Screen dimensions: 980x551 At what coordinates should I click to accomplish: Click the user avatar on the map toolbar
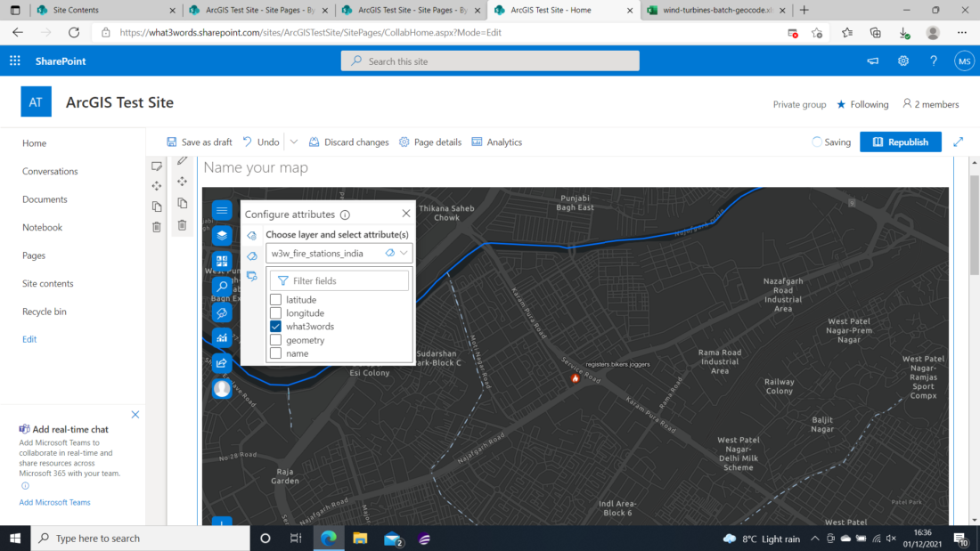[x=222, y=389]
